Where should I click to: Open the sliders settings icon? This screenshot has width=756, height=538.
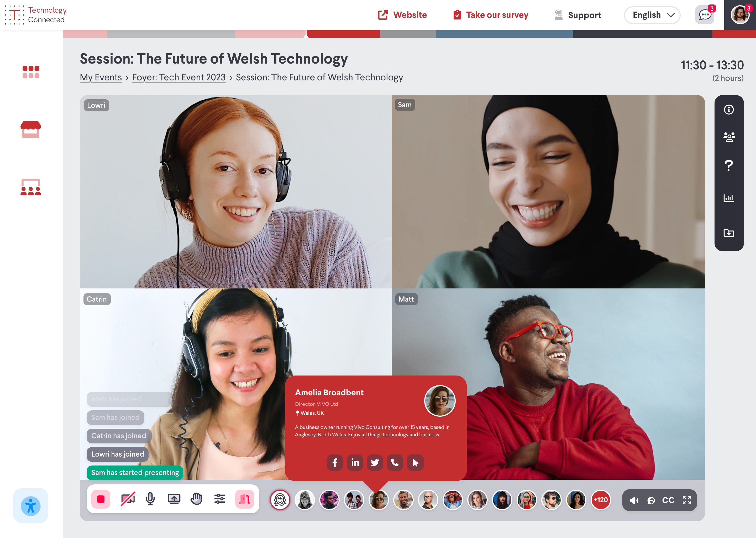(x=220, y=499)
